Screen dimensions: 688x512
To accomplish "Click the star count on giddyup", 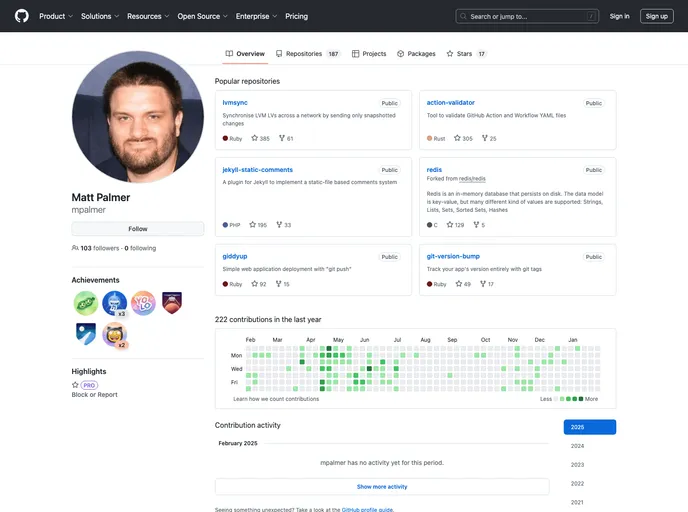I will [259, 284].
